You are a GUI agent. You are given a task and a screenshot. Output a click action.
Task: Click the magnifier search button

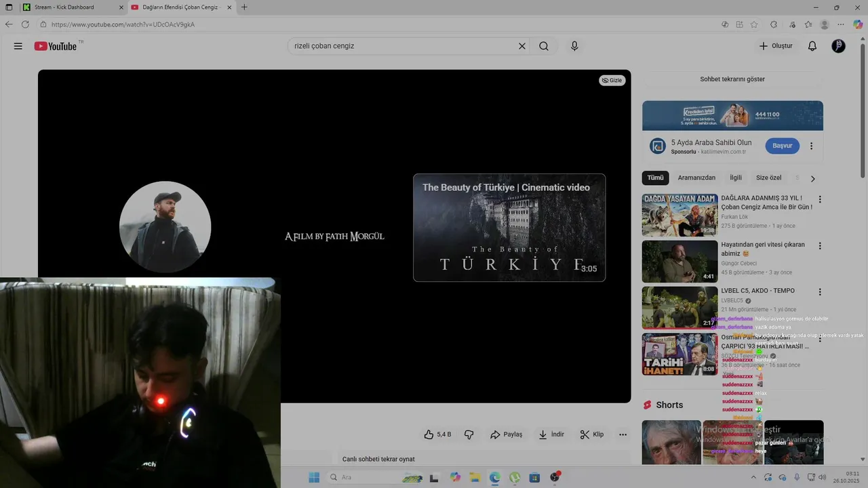coord(544,46)
